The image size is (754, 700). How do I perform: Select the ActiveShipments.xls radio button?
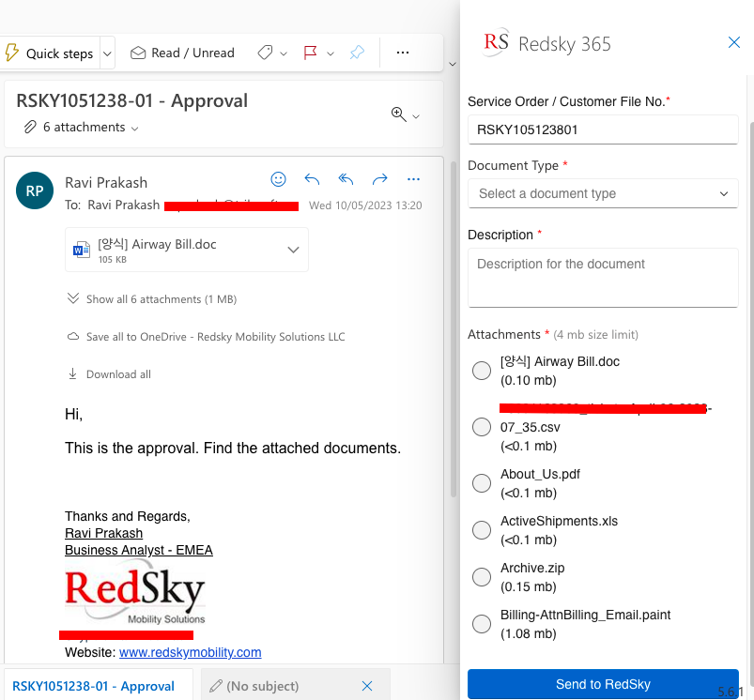[482, 530]
